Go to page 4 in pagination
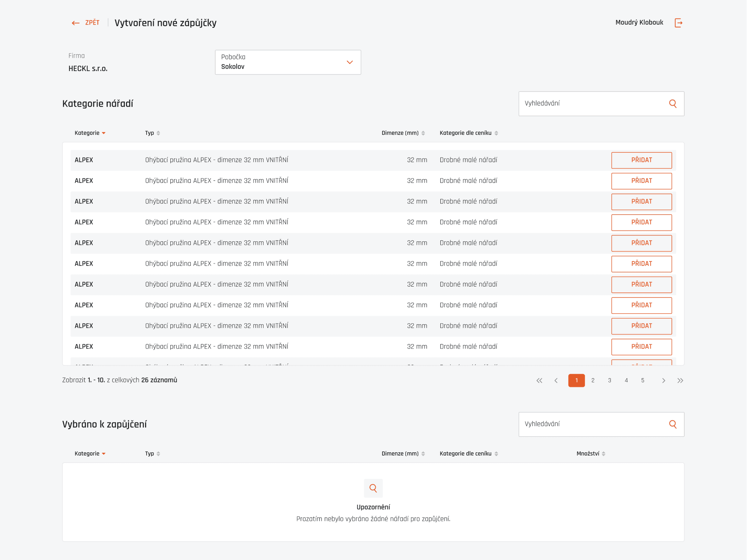The image size is (747, 560). 626,381
